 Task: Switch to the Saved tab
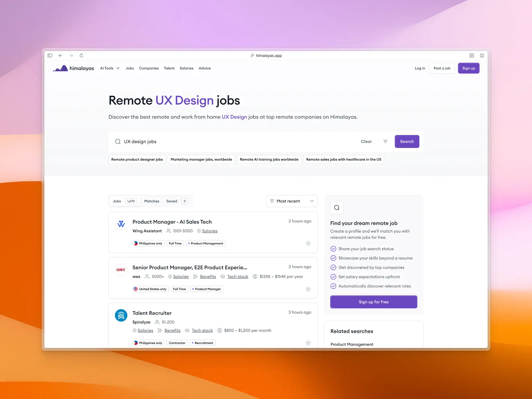click(x=177, y=201)
